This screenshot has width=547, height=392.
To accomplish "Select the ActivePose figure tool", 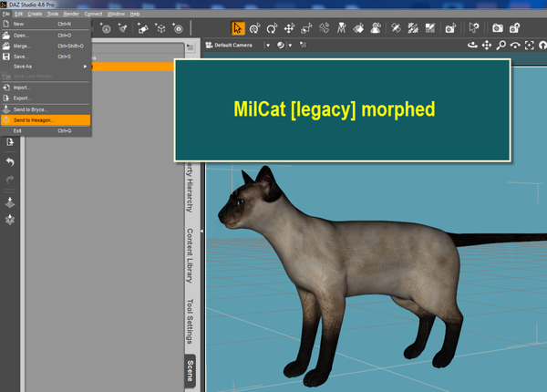I will tap(342, 28).
